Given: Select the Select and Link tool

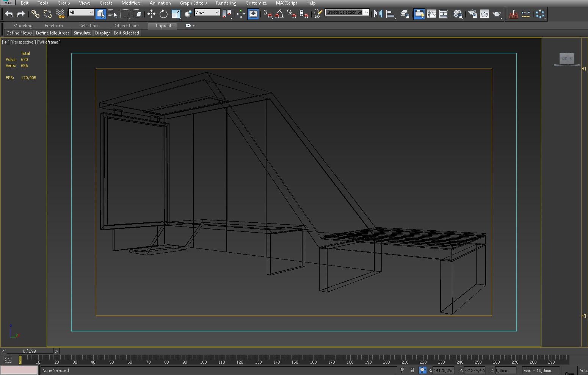Looking at the screenshot, I should [35, 14].
